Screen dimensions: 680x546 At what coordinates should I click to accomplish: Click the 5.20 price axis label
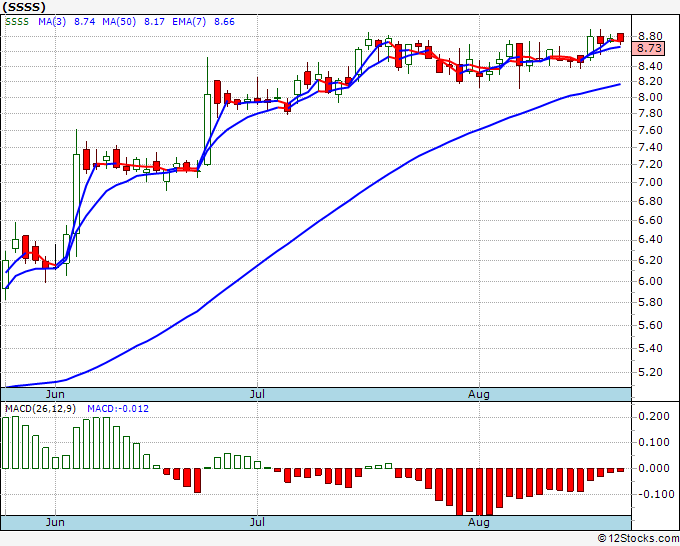click(x=650, y=372)
